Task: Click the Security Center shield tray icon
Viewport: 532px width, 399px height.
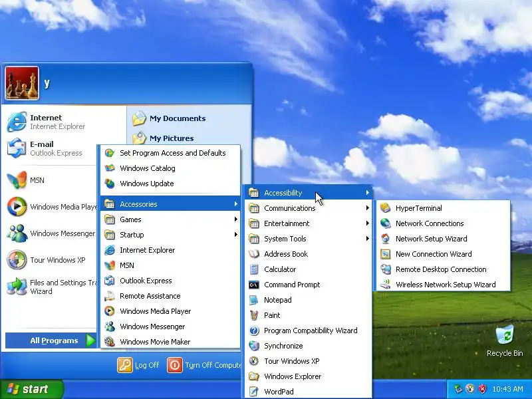Action: [x=482, y=389]
